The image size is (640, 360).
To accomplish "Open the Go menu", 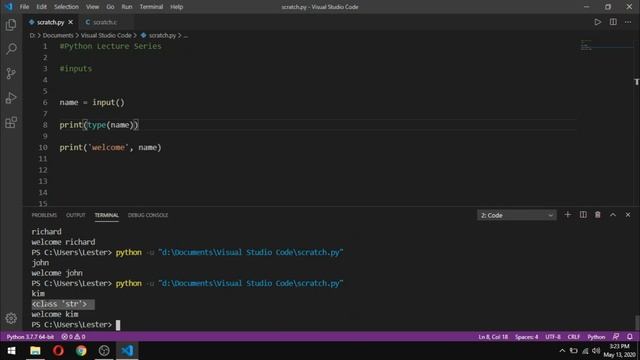I will coord(110,7).
